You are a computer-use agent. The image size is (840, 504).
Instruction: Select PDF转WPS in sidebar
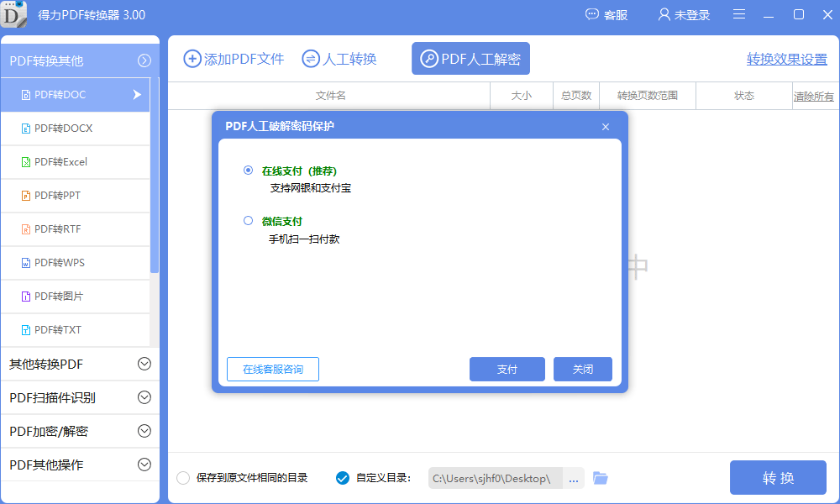click(76, 263)
